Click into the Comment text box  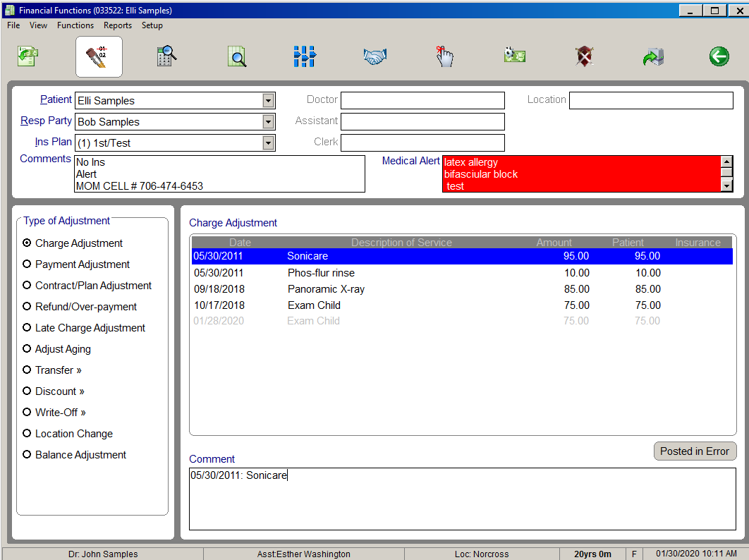pos(463,499)
